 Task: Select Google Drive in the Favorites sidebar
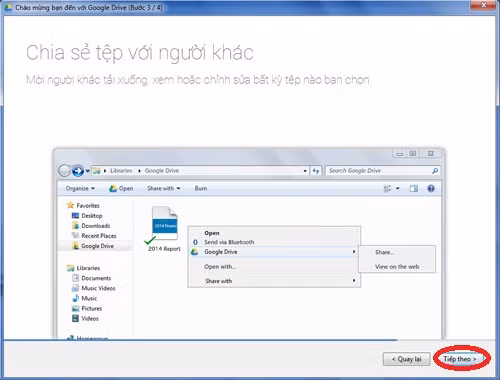pos(97,246)
